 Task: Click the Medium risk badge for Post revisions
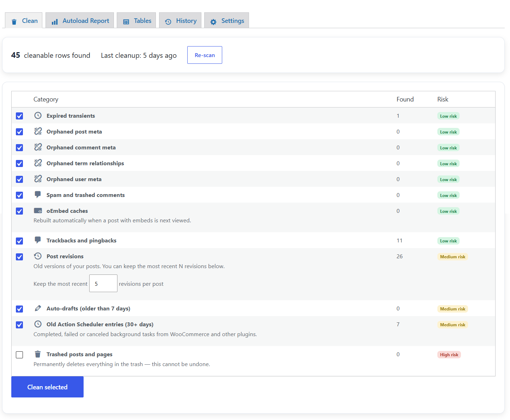click(453, 257)
